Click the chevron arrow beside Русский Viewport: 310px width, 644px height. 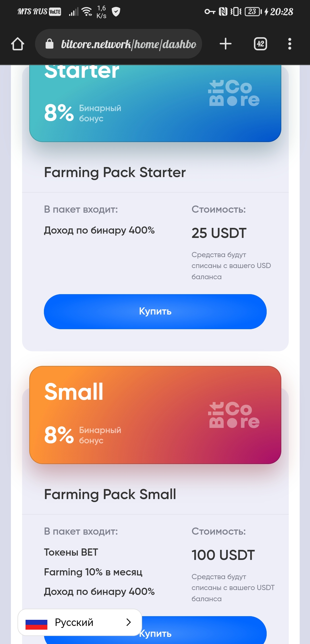click(x=129, y=622)
